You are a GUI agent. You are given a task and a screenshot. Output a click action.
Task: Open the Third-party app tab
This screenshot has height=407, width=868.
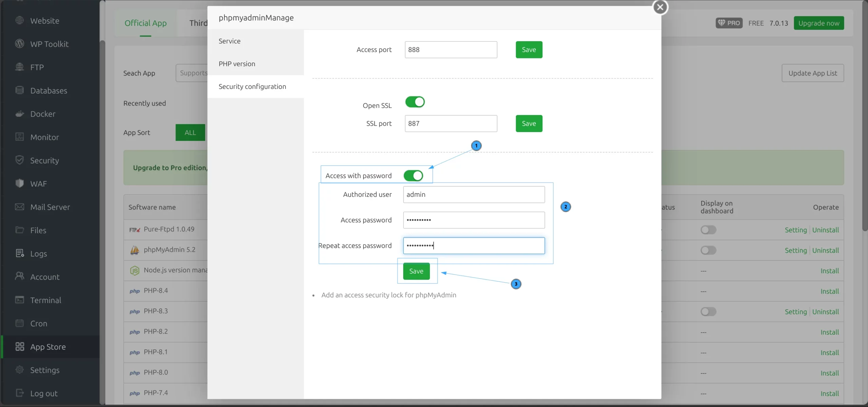(x=199, y=23)
